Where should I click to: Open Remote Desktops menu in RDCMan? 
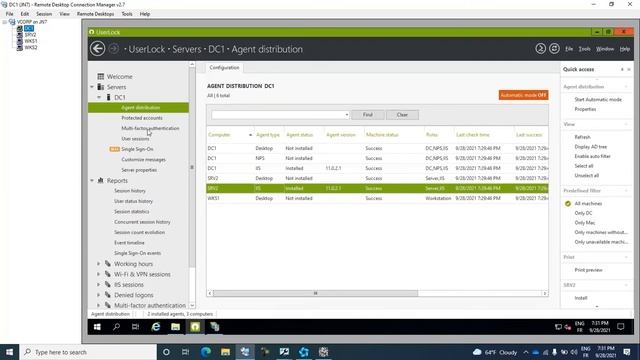[95, 14]
